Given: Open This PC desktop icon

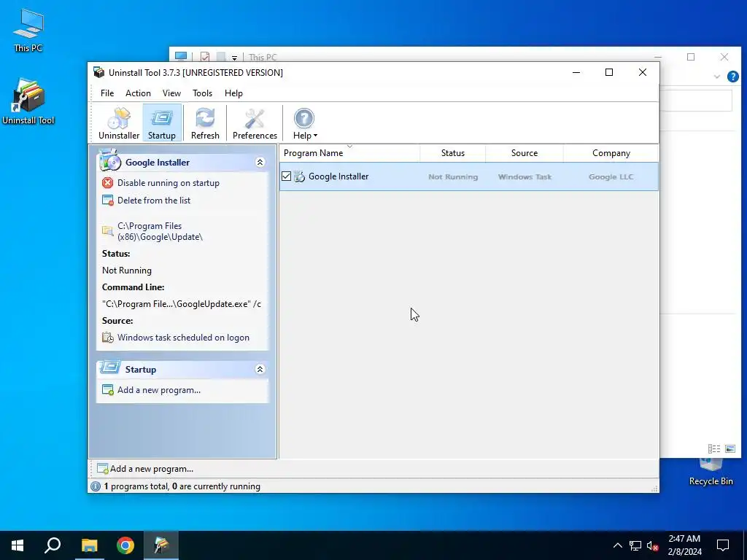Looking at the screenshot, I should 28,29.
